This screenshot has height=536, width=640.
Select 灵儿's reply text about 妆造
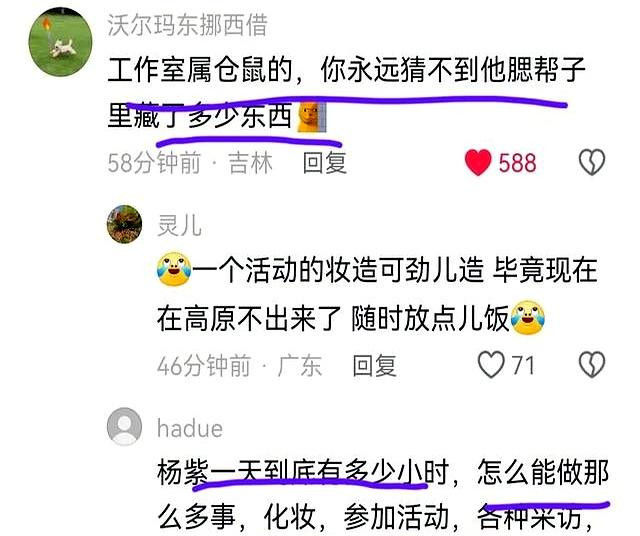pos(378,294)
